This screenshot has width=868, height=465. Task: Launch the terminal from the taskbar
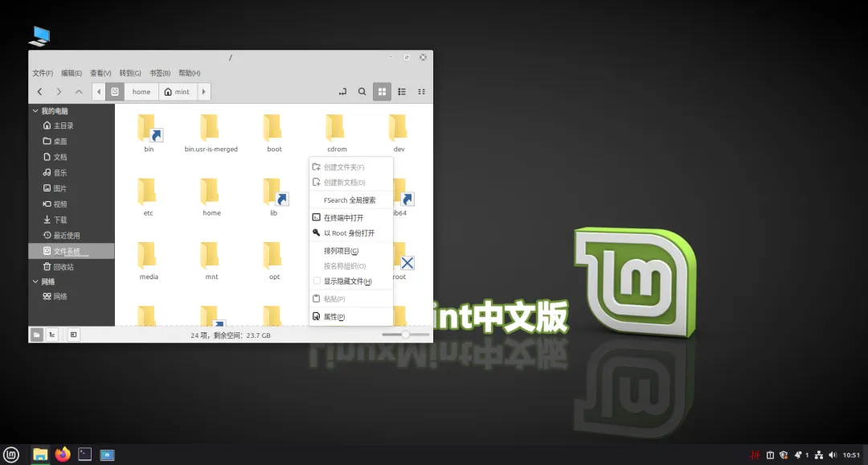[x=84, y=455]
